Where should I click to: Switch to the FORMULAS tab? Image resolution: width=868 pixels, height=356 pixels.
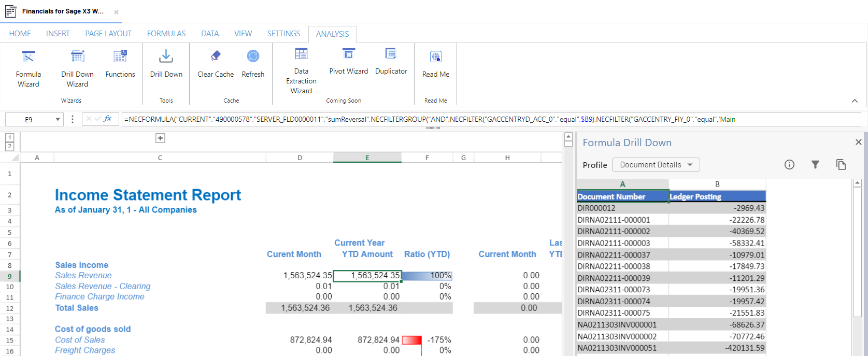(166, 34)
